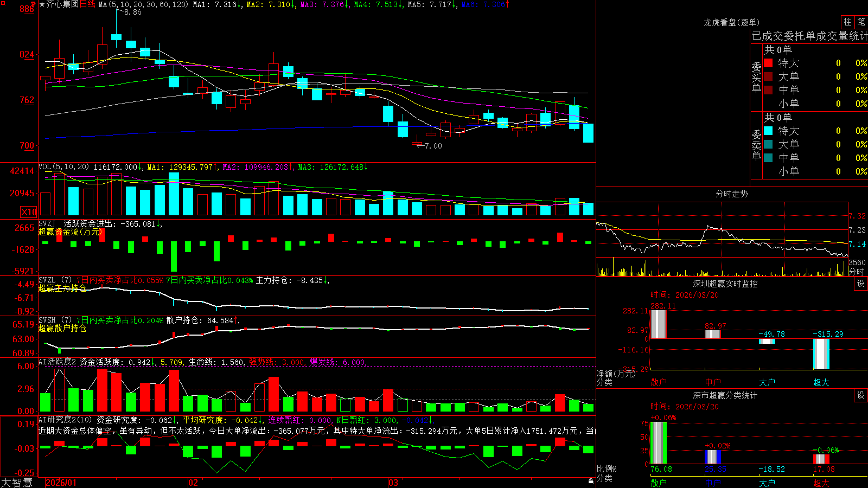This screenshot has height=488, width=868.
Task: Click the 7.32 price level on intraday chart
Action: coord(858,216)
